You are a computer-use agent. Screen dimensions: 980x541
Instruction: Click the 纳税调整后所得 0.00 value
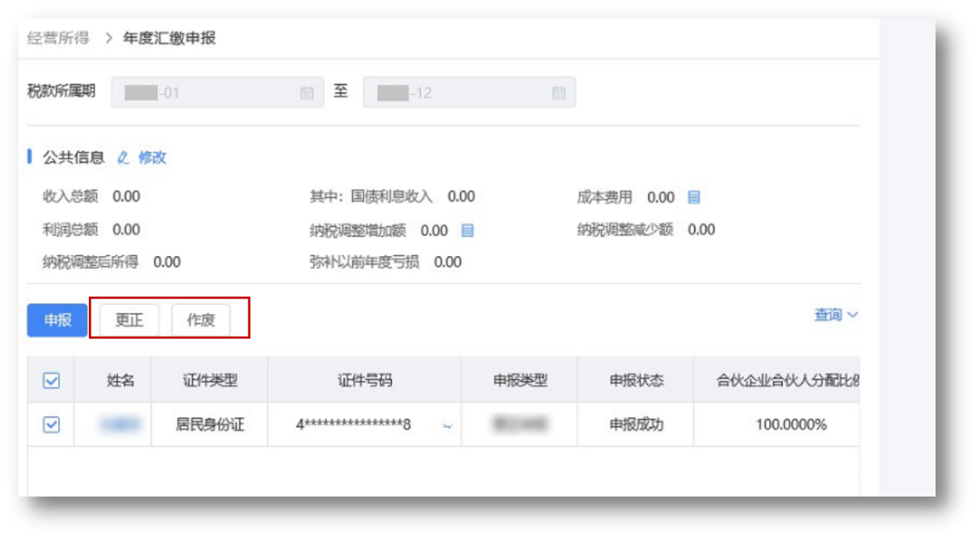(x=167, y=262)
